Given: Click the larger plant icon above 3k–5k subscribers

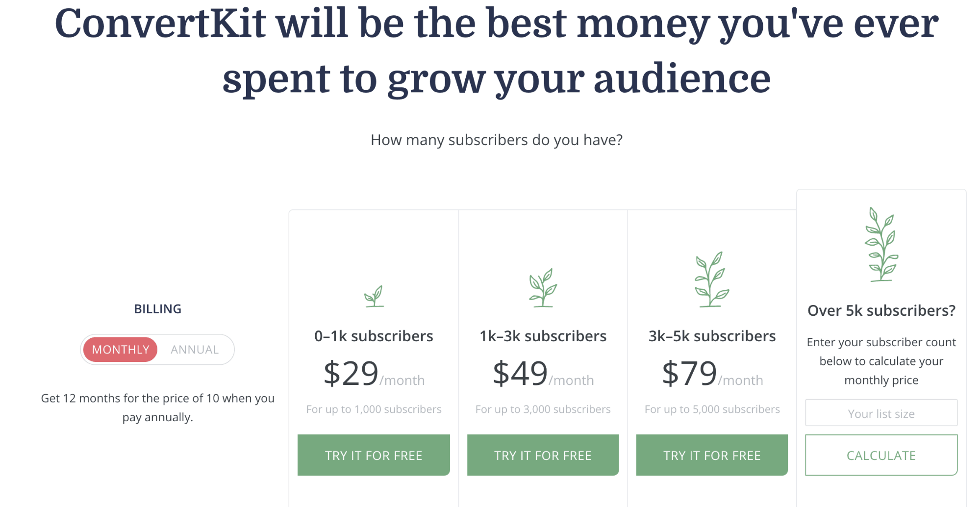Looking at the screenshot, I should coord(712,279).
